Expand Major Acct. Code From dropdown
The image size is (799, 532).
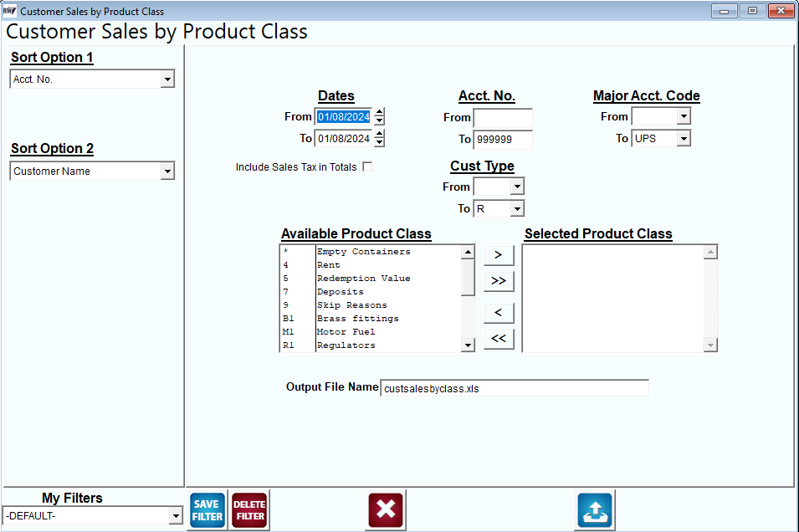pos(684,116)
